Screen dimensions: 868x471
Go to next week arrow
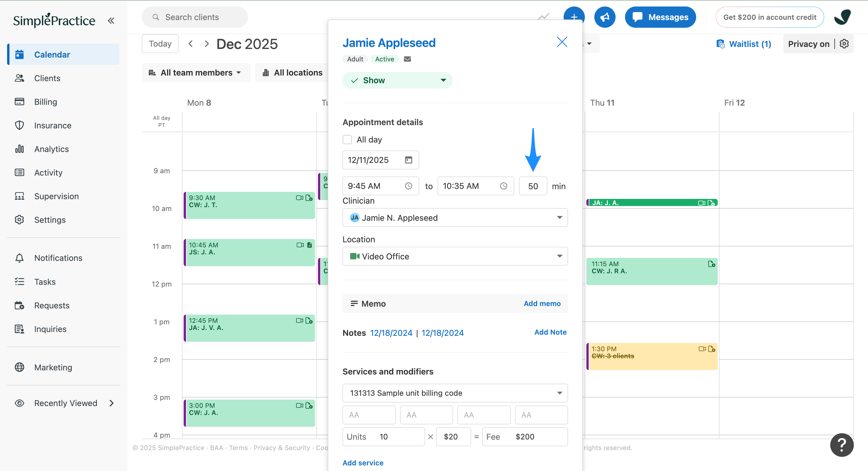[x=207, y=44]
